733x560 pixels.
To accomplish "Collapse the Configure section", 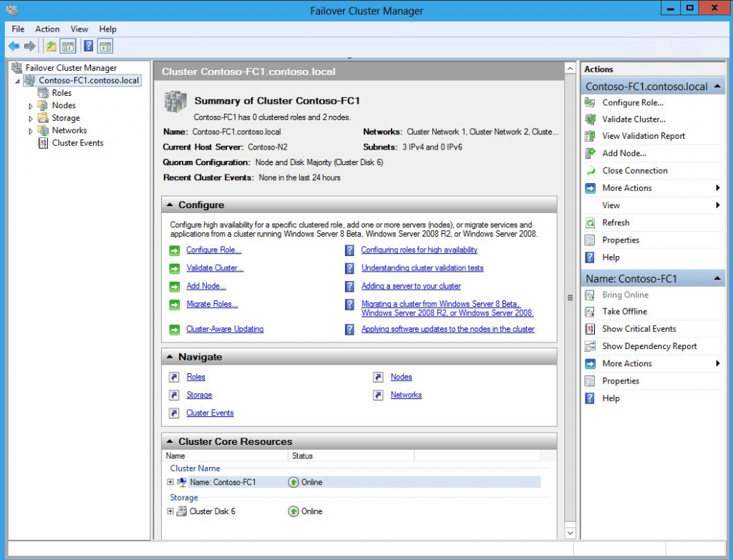I will (x=170, y=205).
